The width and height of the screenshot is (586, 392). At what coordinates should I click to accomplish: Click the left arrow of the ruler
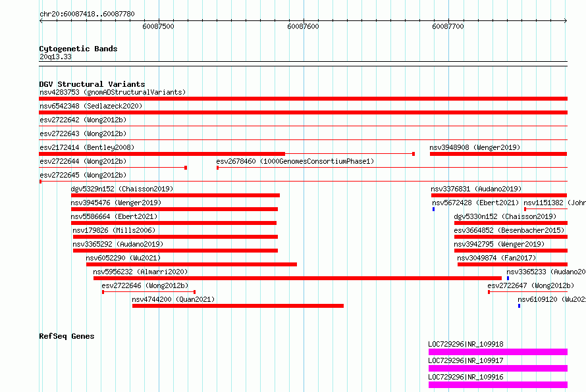point(41,20)
